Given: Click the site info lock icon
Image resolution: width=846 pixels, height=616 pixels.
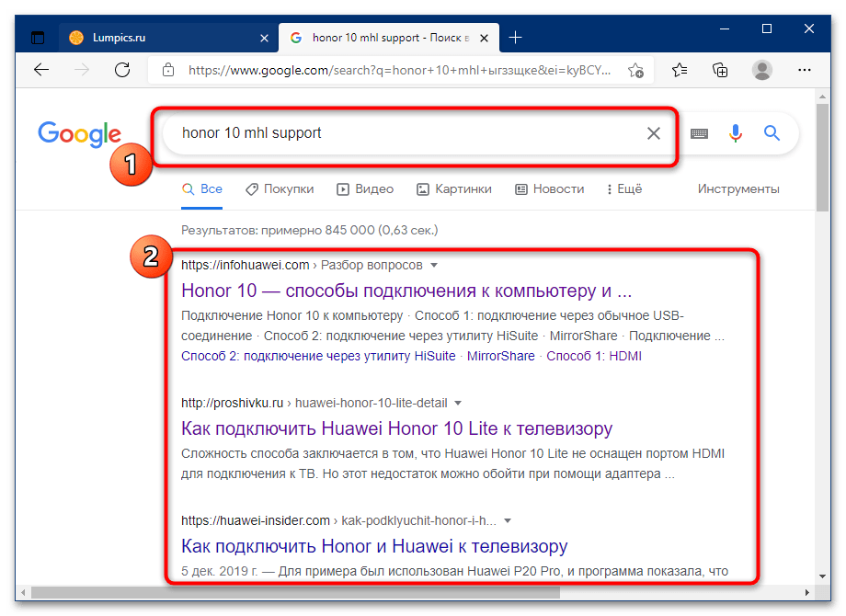Looking at the screenshot, I should click(168, 70).
